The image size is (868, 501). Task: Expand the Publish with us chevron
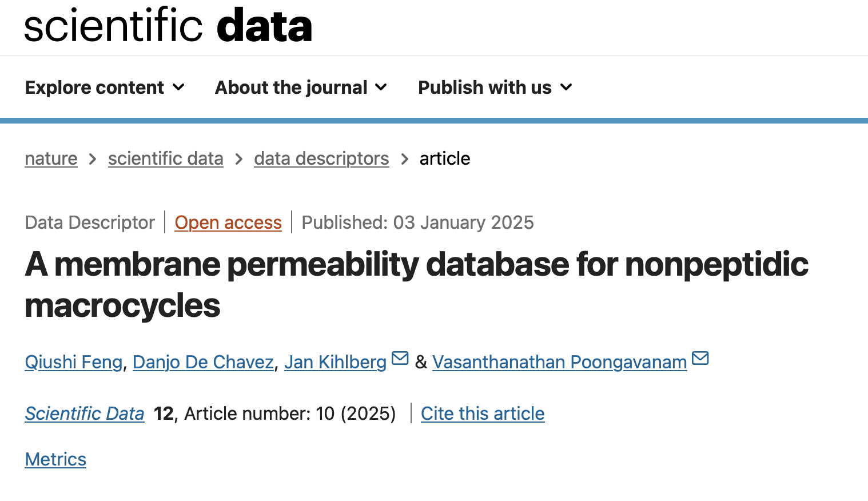point(566,88)
